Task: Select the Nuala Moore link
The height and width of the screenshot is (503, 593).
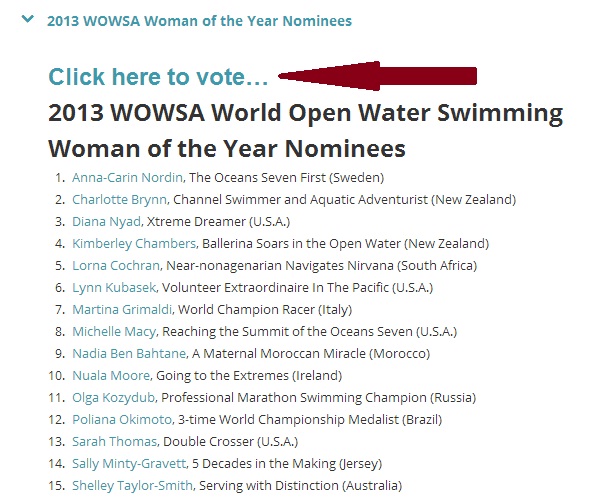Action: (111, 375)
